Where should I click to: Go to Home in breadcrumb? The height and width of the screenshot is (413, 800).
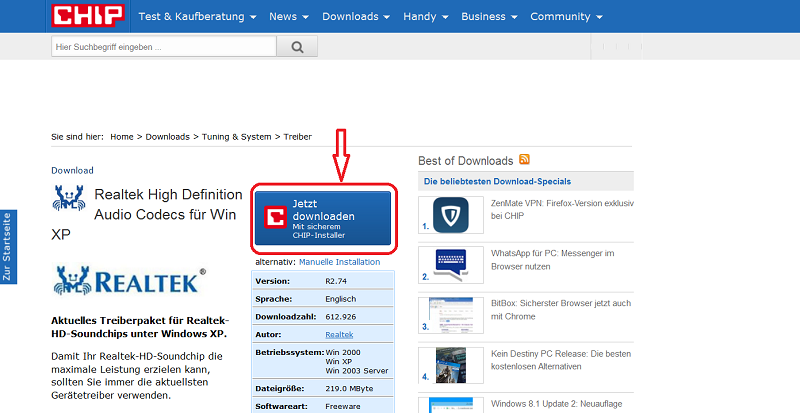point(121,137)
